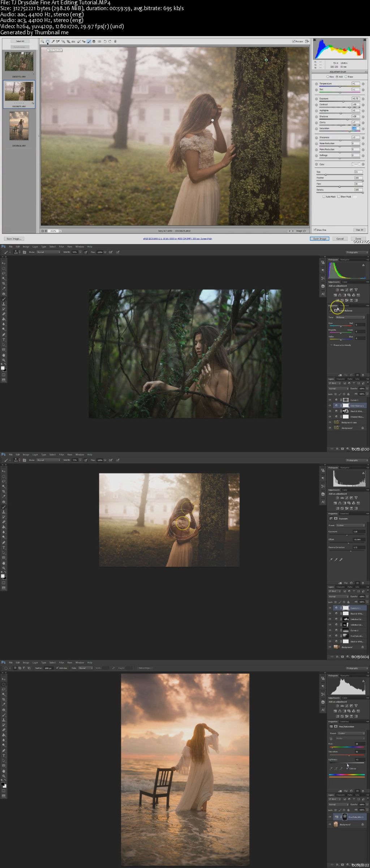
Task: Open the Tone dropdown showing Midtones
Action: pos(350,317)
